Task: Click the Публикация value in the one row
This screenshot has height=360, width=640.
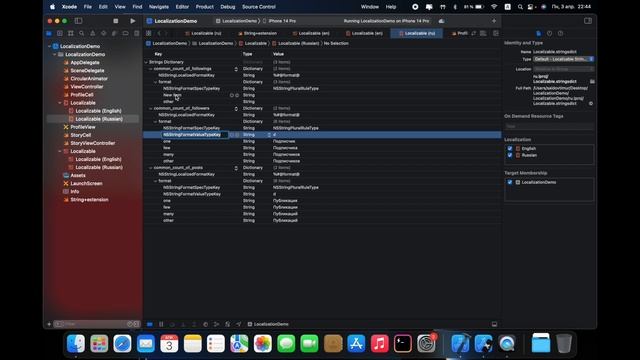Action: tap(285, 201)
